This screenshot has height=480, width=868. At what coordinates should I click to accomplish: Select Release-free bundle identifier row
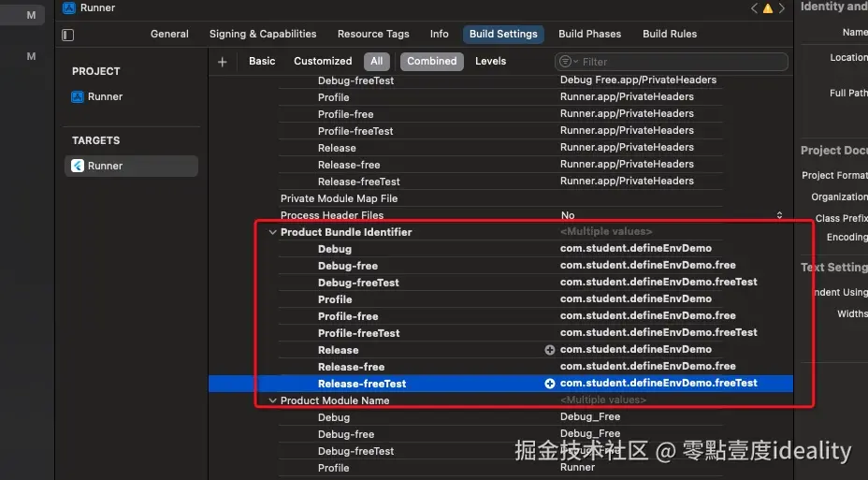click(501, 367)
